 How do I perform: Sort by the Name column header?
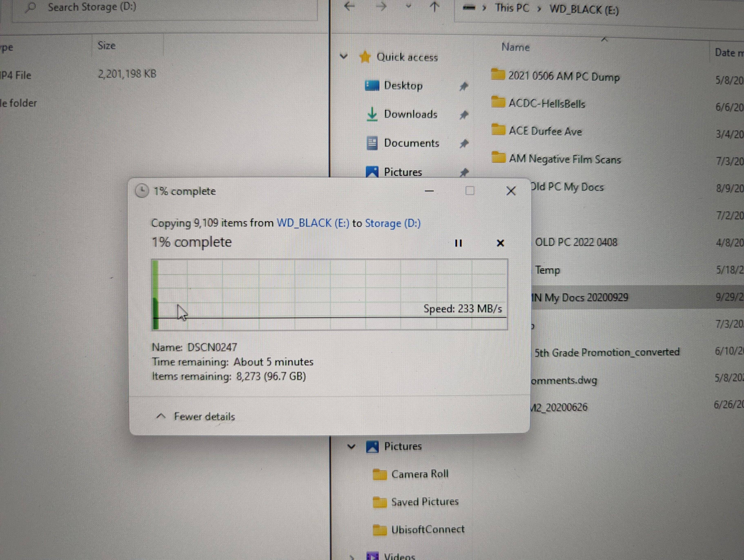coord(515,47)
